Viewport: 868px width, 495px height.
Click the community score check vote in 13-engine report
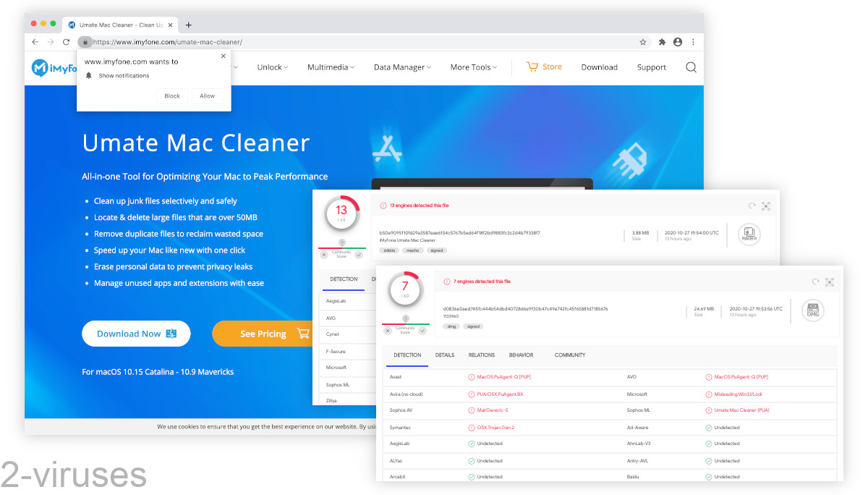[x=359, y=254]
